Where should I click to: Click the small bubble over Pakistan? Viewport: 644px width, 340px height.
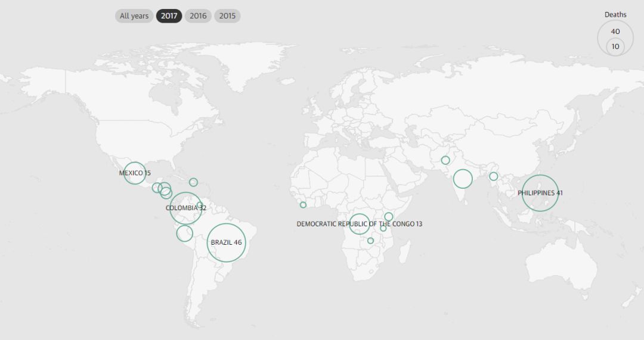tap(445, 160)
